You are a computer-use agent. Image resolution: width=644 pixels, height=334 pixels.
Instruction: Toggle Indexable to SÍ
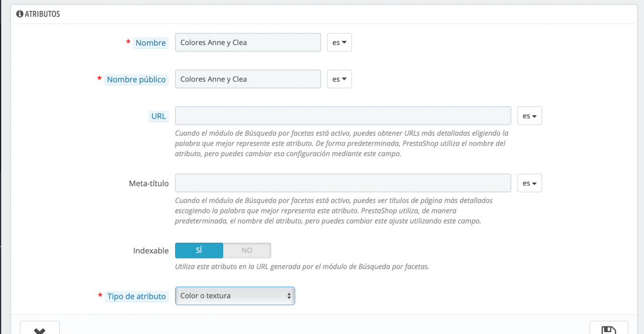click(x=199, y=250)
